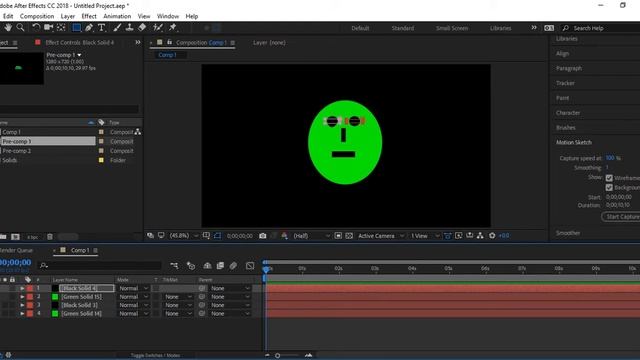The width and height of the screenshot is (640, 360).
Task: Toggle Transparency Grid in viewer
Action: click(x=349, y=236)
